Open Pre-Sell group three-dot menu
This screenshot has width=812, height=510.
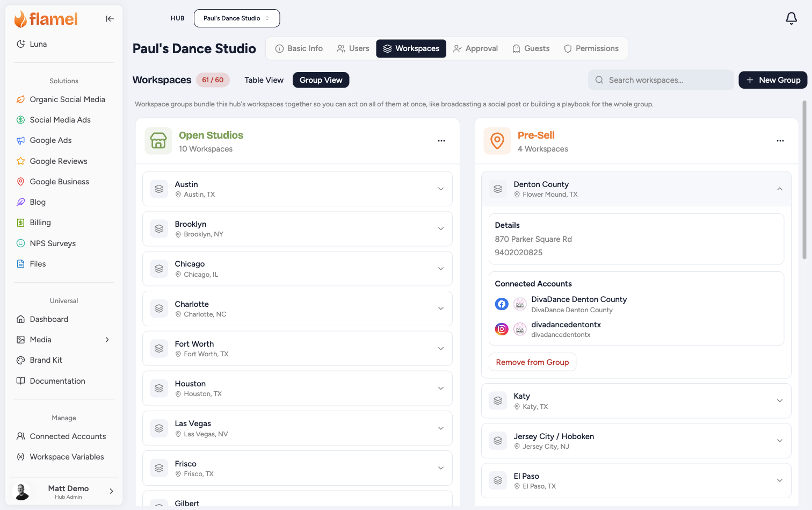point(780,141)
